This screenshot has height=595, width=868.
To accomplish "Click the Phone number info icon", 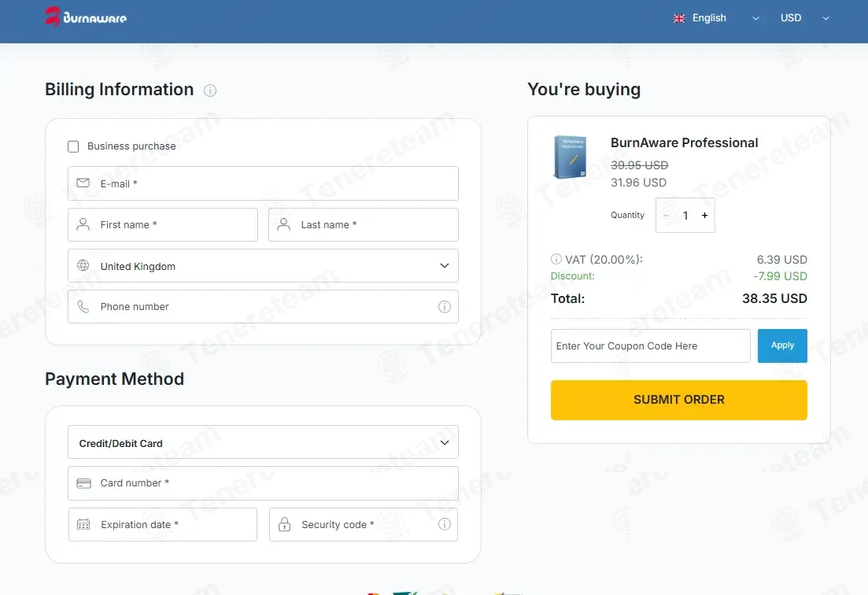I will point(445,307).
